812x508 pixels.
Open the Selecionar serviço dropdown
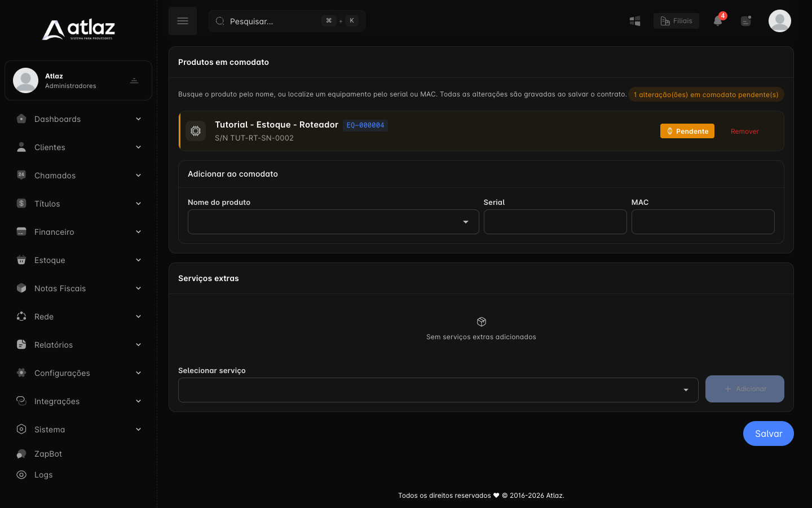click(438, 390)
